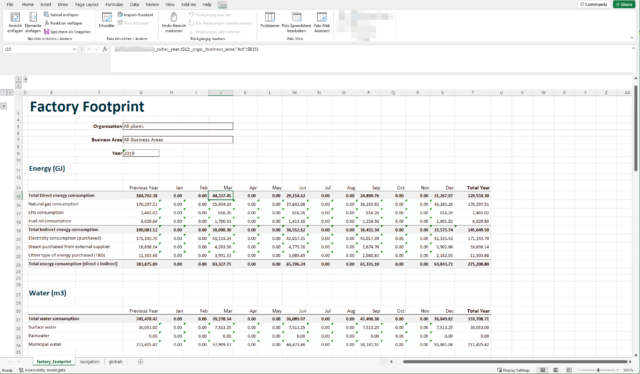Screen dimensions: 640x374
Task: Show column outline level 2
Action: [18, 86]
